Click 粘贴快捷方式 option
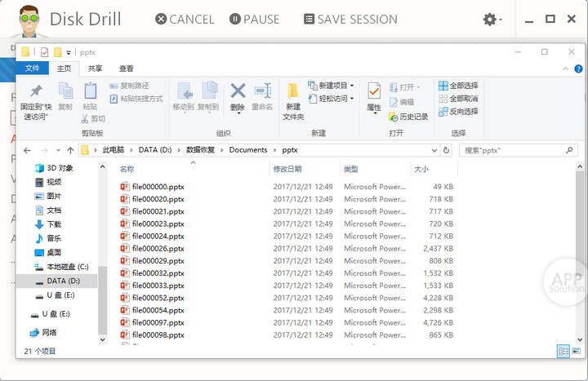Image resolution: width=588 pixels, height=381 pixels. [136, 99]
